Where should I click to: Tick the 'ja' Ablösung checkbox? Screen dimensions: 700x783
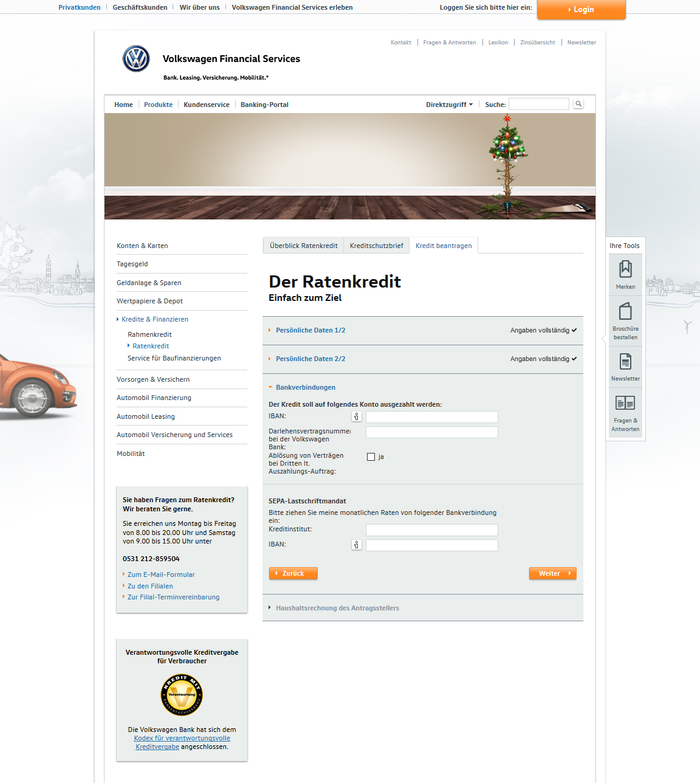tap(371, 457)
